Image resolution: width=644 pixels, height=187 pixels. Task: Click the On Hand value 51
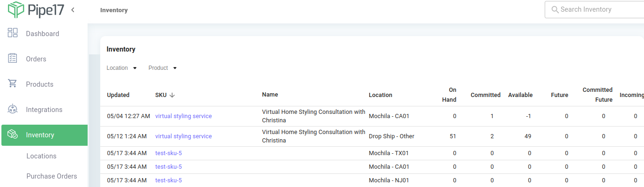pyautogui.click(x=452, y=136)
